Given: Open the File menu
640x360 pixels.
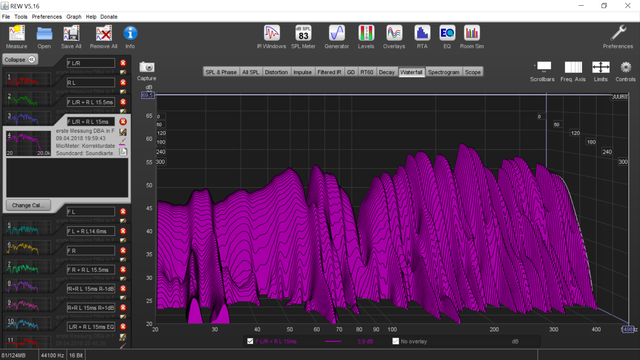Looking at the screenshot, I should pyautogui.click(x=6, y=17).
